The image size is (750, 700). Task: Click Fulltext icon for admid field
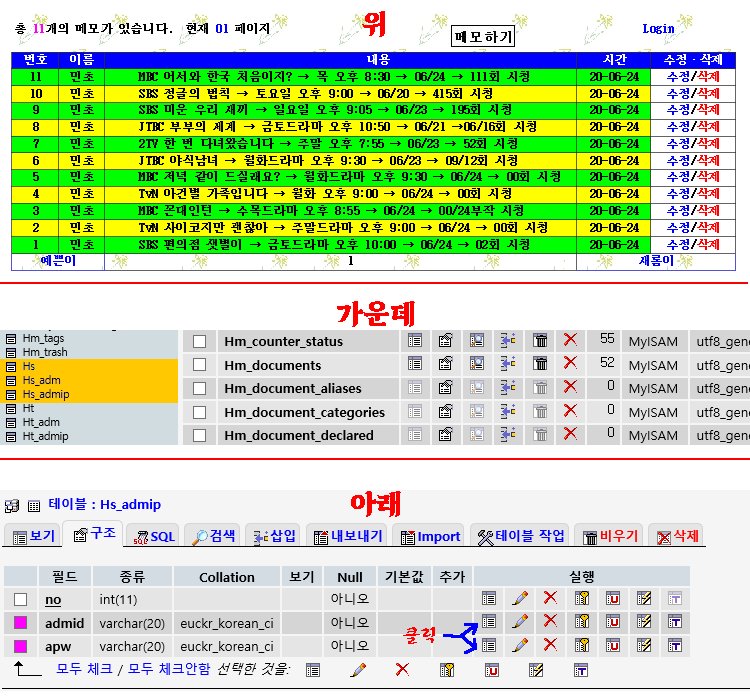click(675, 622)
